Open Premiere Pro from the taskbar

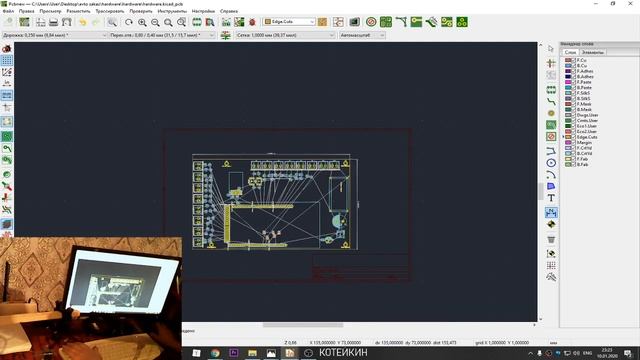tap(234, 353)
